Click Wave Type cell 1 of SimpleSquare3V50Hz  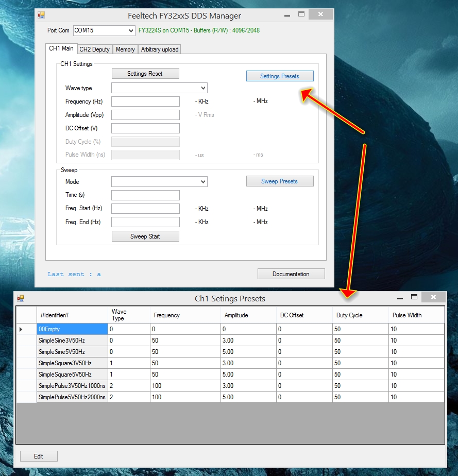point(129,363)
